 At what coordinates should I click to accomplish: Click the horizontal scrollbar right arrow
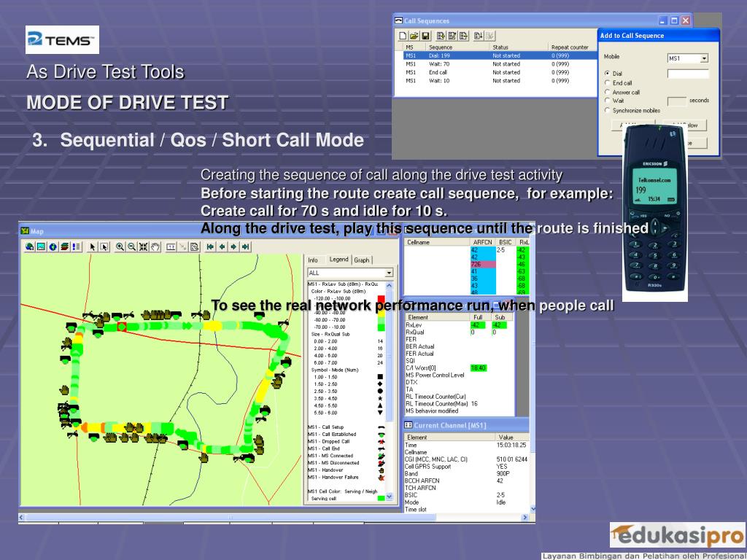(525, 517)
